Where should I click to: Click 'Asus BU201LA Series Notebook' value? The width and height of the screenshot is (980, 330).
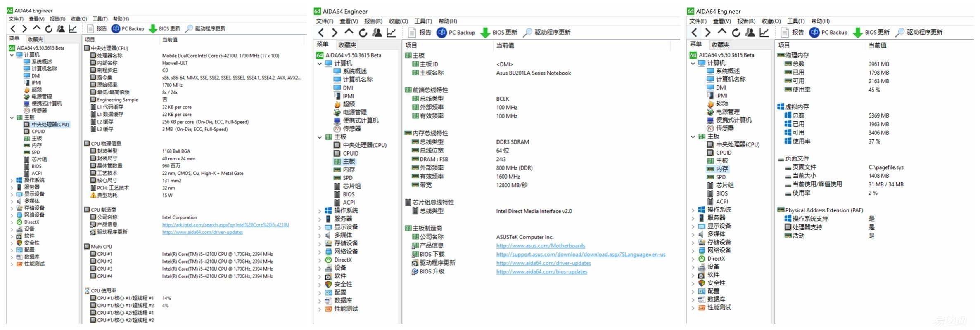pyautogui.click(x=534, y=73)
